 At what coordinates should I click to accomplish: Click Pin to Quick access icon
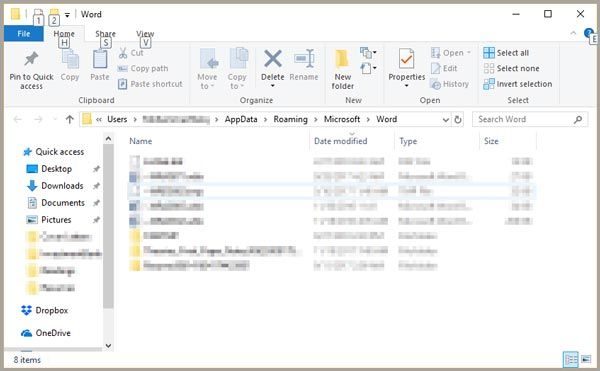click(x=31, y=59)
